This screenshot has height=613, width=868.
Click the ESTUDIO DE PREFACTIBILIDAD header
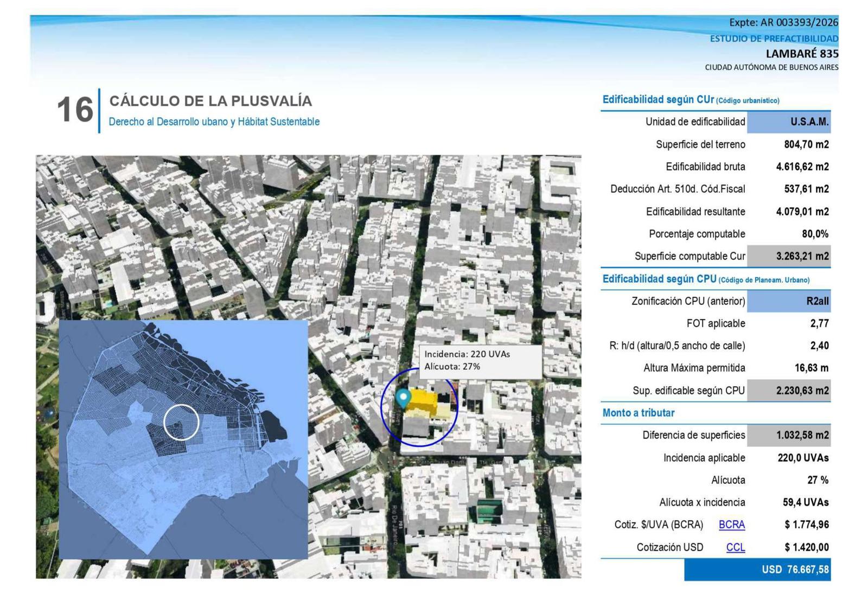coord(774,39)
